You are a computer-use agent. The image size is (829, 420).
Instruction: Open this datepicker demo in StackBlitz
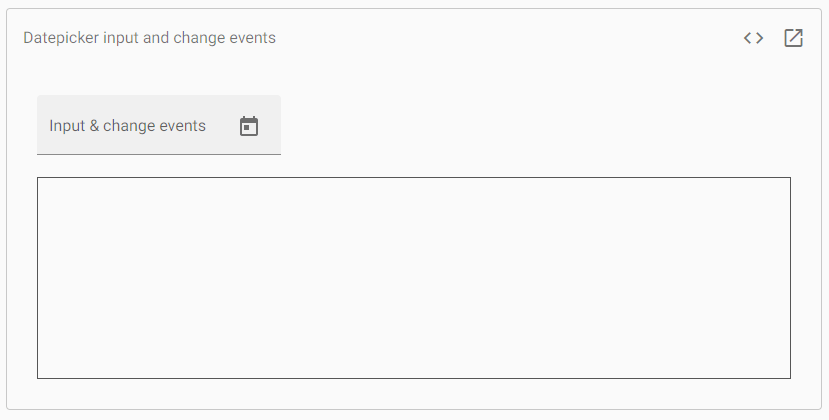coord(793,38)
